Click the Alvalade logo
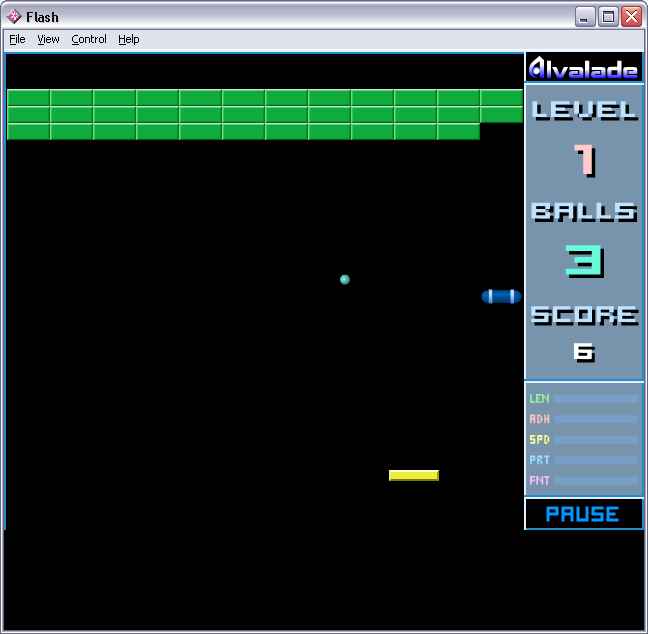 584,68
